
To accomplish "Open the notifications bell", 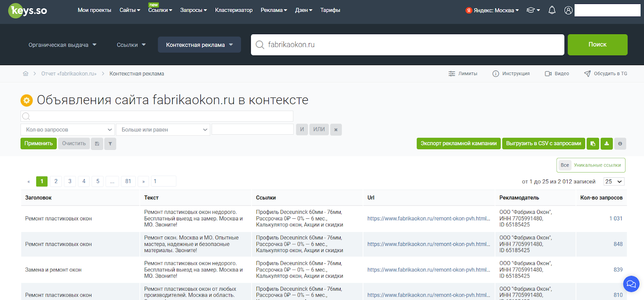I will click(x=552, y=10).
